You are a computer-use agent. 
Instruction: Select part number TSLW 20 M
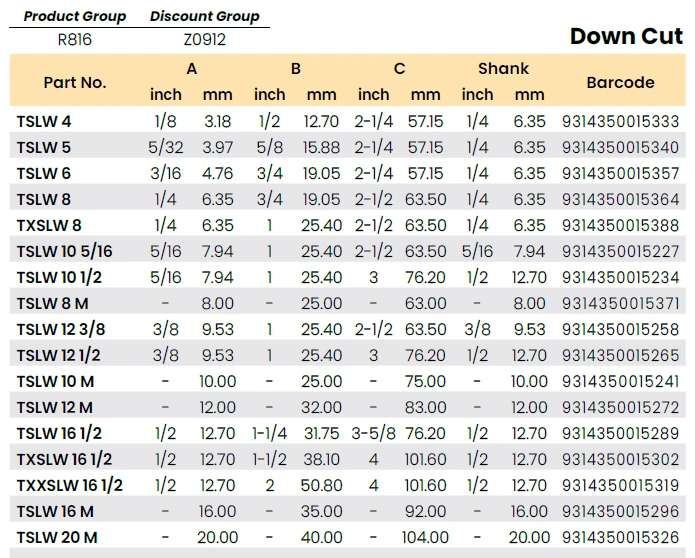[57, 538]
